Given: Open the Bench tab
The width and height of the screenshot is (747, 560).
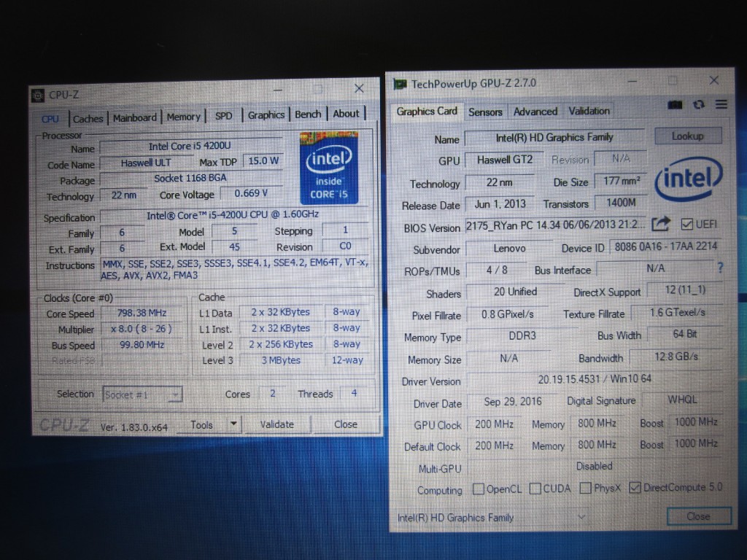Looking at the screenshot, I should (x=308, y=114).
